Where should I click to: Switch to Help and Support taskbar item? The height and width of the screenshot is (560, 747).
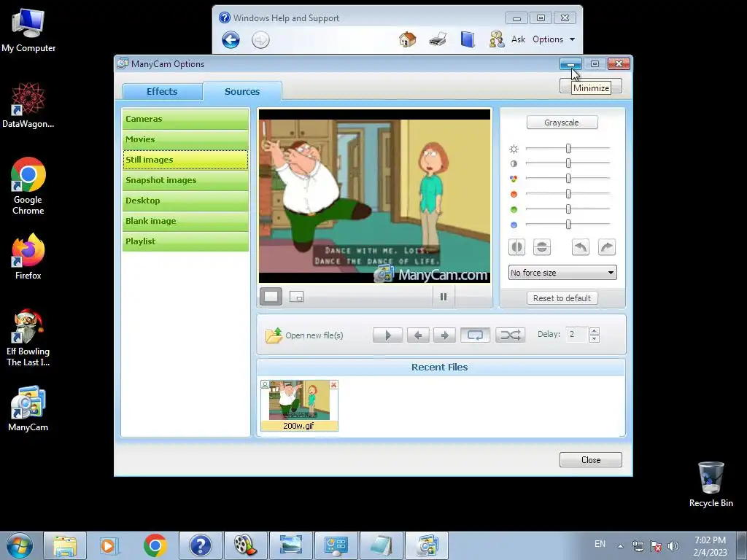pos(201,545)
